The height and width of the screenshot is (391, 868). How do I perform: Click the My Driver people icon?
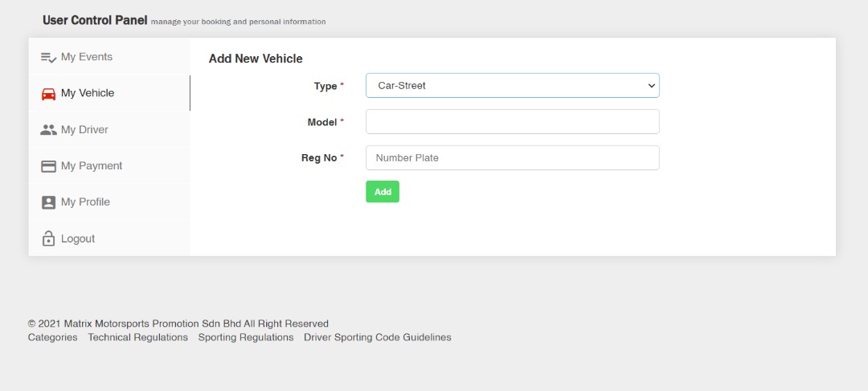coord(49,130)
